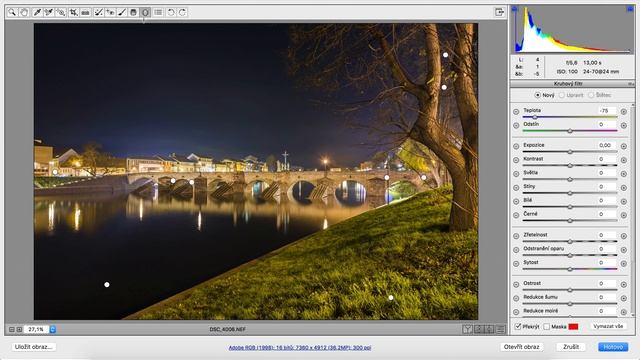Select the Crop tool
The height and width of the screenshot is (360, 640).
coord(73,12)
